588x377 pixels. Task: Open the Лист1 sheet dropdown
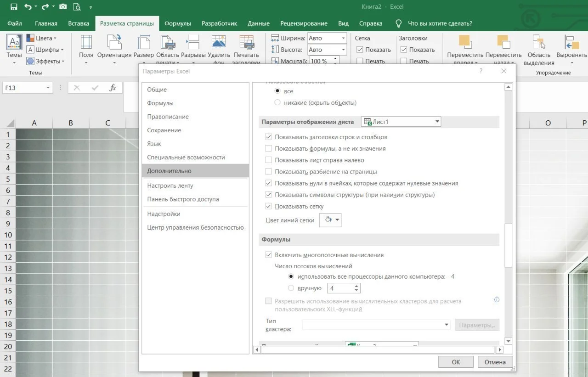(401, 122)
